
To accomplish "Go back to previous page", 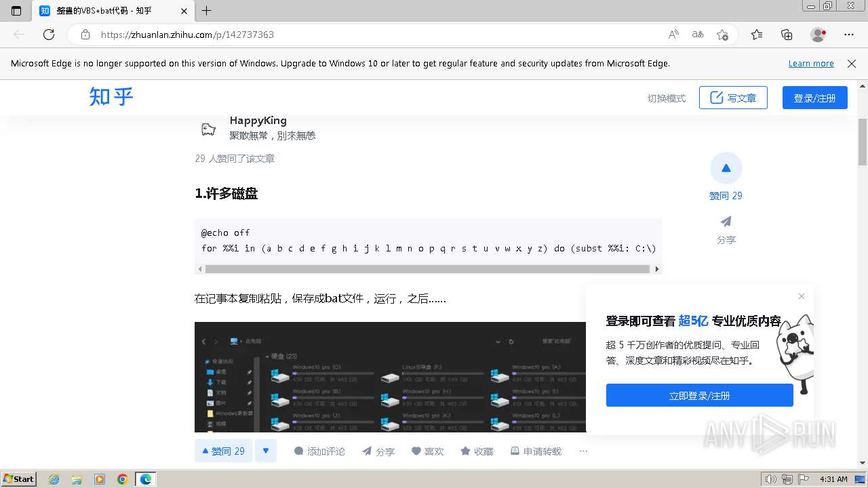I will [19, 35].
